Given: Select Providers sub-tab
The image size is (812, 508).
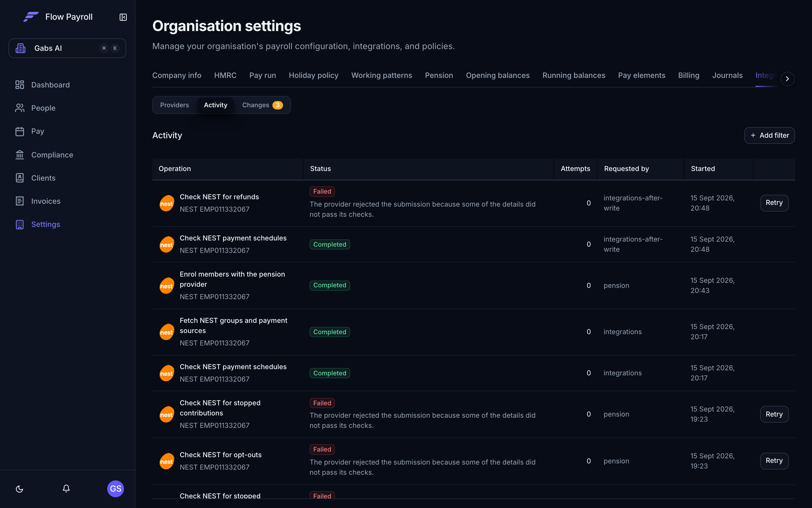Looking at the screenshot, I should pyautogui.click(x=175, y=105).
